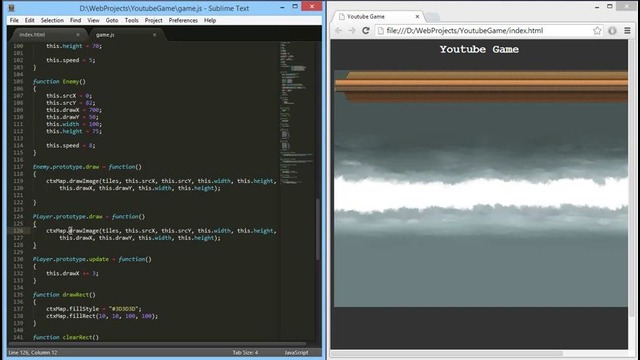Open the Chrome hamburger menu
The width and height of the screenshot is (640, 360).
[627, 31]
